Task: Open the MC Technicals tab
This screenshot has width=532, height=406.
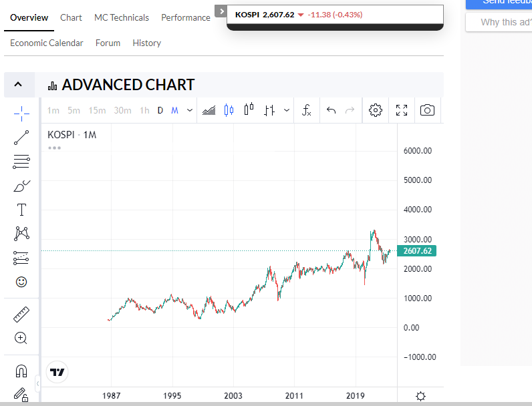Action: point(122,17)
